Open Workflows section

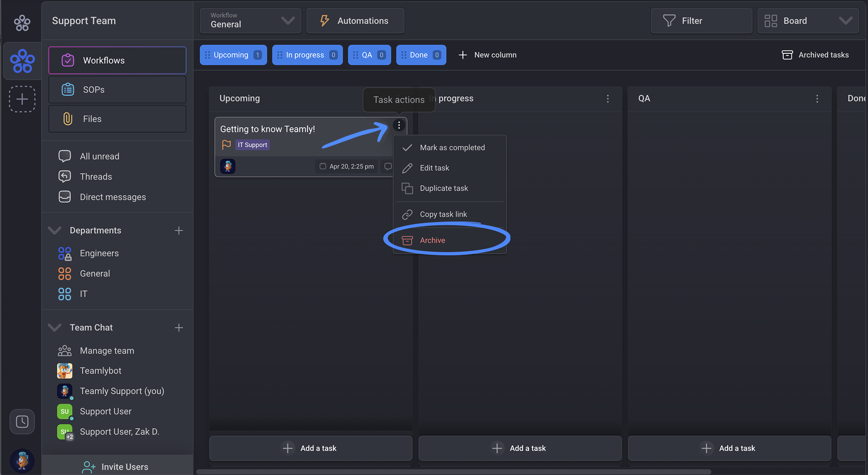pos(117,60)
